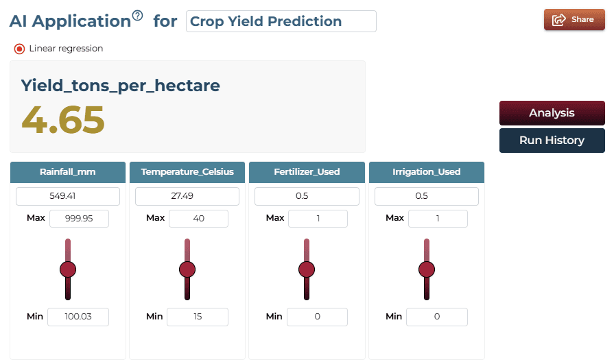This screenshot has width=614, height=364.
Task: Click the Fertilizer_Used slider handle
Action: [307, 269]
